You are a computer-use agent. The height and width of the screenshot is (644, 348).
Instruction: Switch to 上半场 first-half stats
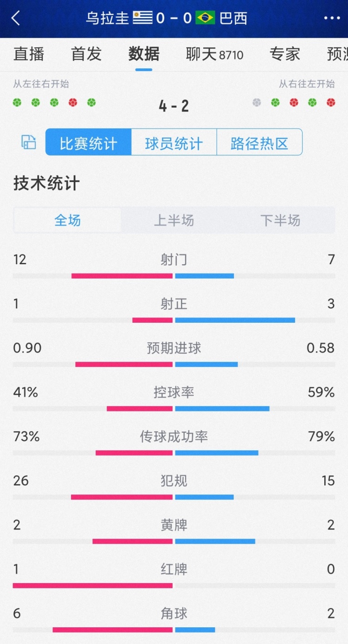[x=174, y=220]
